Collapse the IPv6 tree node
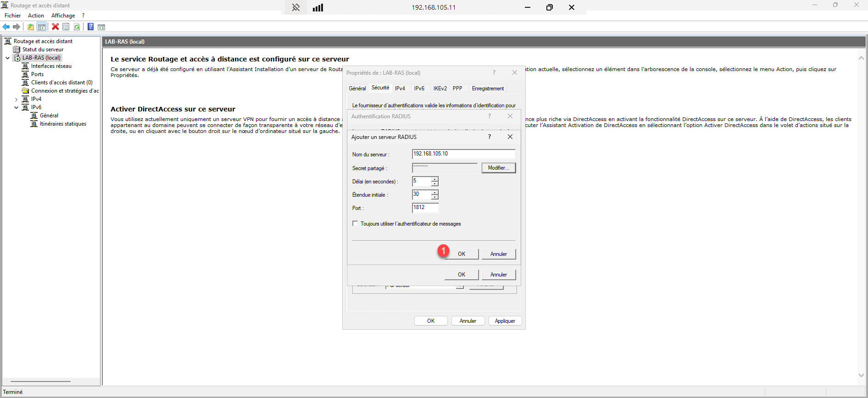This screenshot has width=868, height=398. coord(16,108)
